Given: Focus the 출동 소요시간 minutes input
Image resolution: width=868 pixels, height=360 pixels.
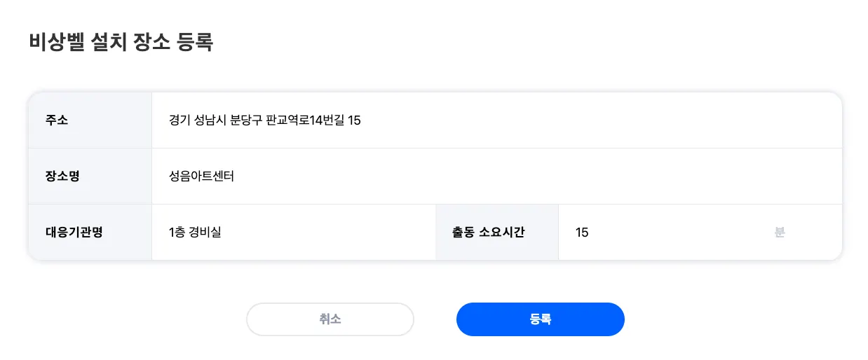Looking at the screenshot, I should click(666, 233).
